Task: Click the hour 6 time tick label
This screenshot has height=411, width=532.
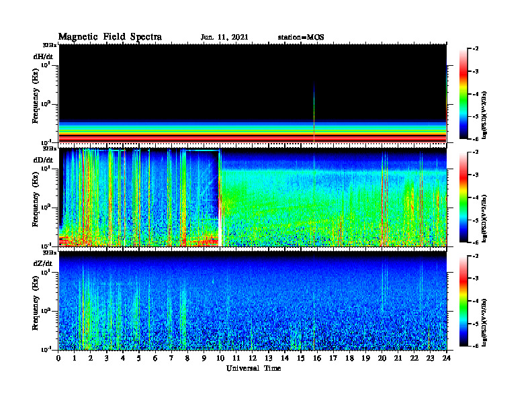Action: 155,359
